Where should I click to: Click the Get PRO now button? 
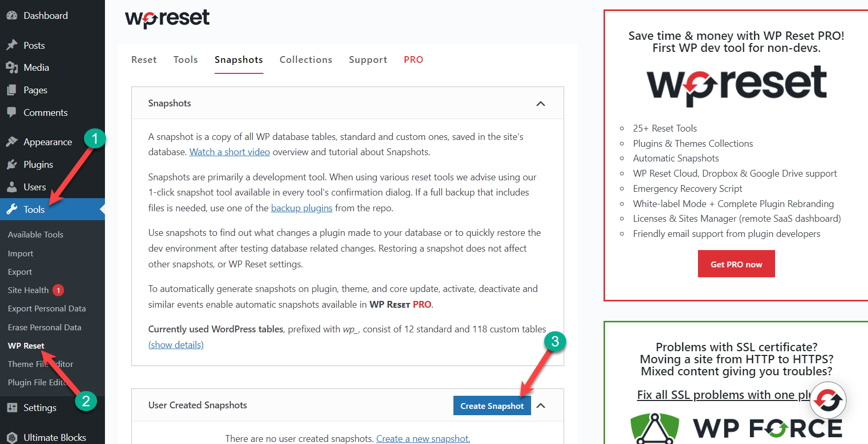[x=736, y=264]
